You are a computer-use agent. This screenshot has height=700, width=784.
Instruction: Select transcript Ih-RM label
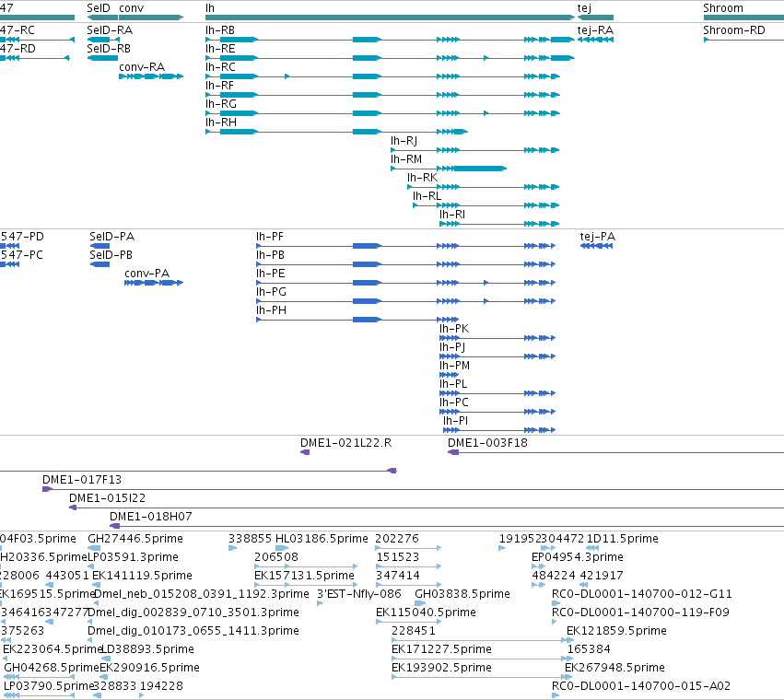coord(406,159)
